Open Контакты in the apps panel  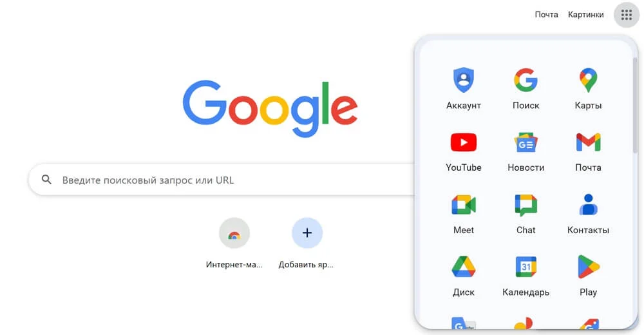coord(588,213)
